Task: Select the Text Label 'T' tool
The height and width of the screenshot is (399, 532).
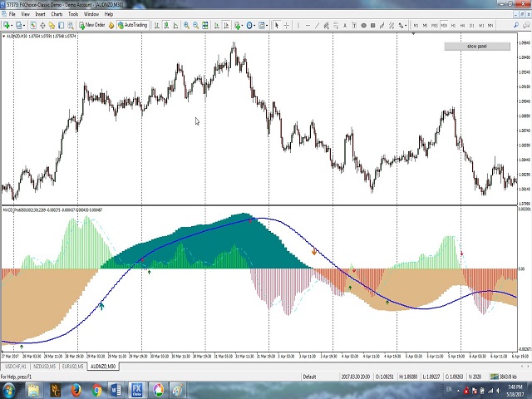Action: coord(354,26)
